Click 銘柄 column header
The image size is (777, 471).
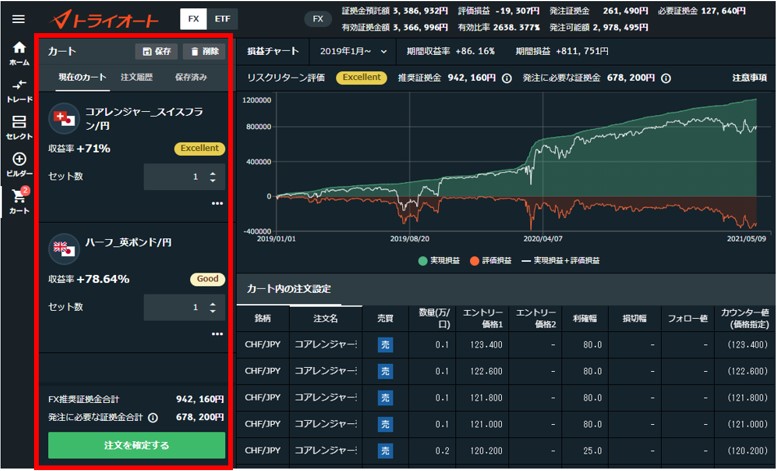coord(263,319)
